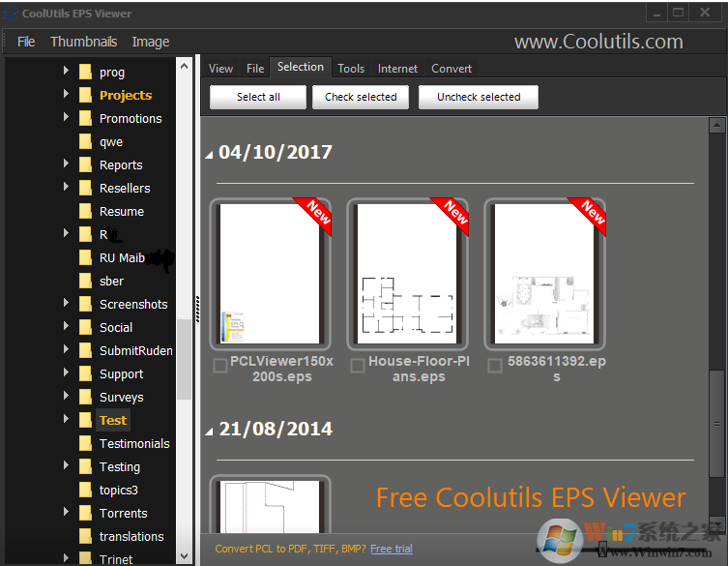Click the Support folder icon
This screenshot has height=566, width=728.
click(x=85, y=374)
